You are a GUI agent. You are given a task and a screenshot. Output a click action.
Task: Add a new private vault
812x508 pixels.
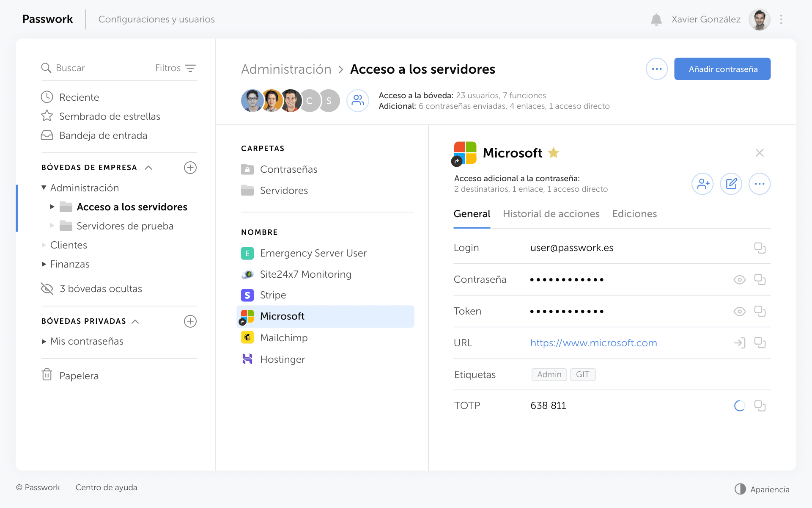[190, 321]
